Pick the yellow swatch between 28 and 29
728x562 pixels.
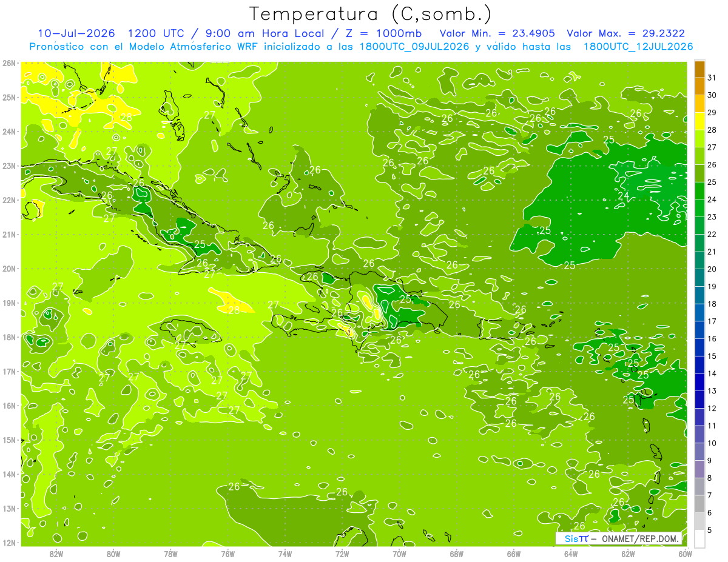[x=699, y=121]
